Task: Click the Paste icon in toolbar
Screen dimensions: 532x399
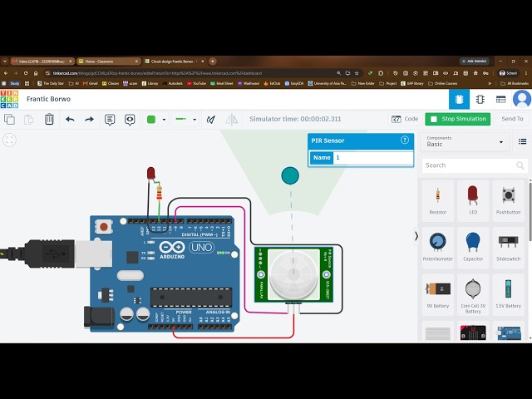Action: coord(29,119)
